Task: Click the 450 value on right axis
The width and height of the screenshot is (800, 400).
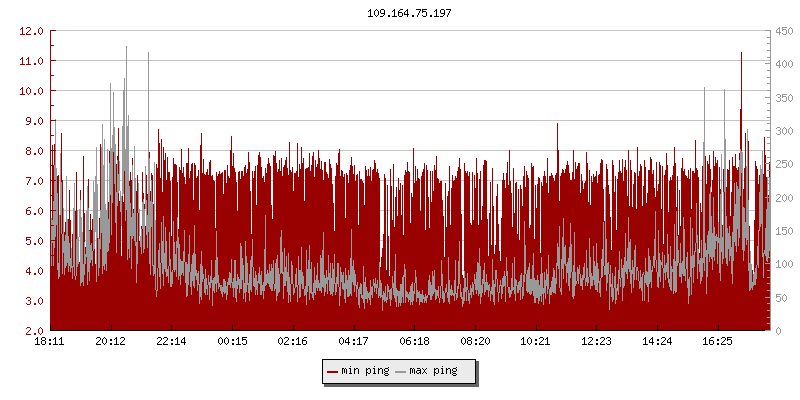Action: (783, 31)
